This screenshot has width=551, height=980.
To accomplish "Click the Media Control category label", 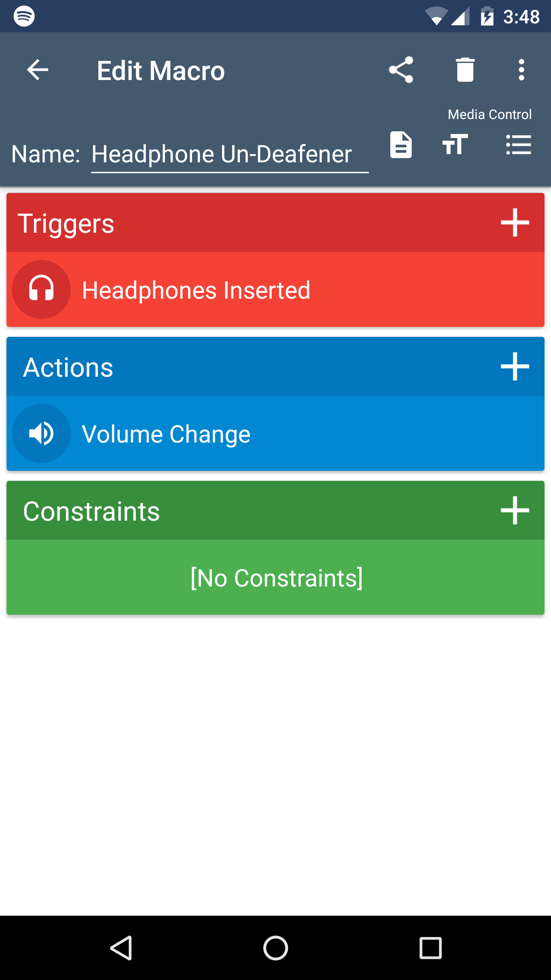I will click(489, 114).
